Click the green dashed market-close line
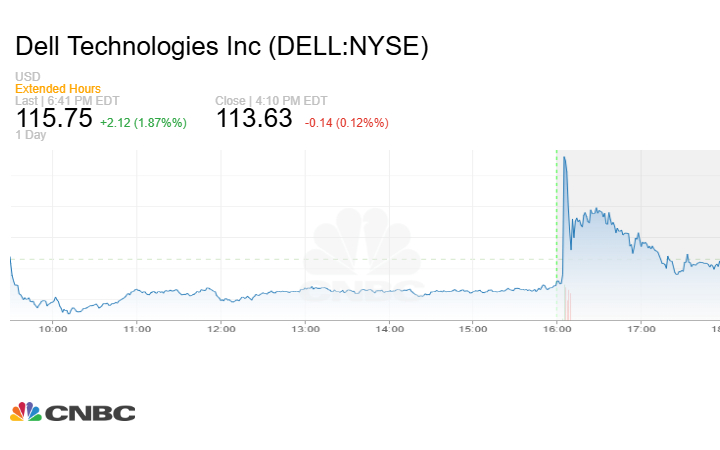 [x=556, y=220]
